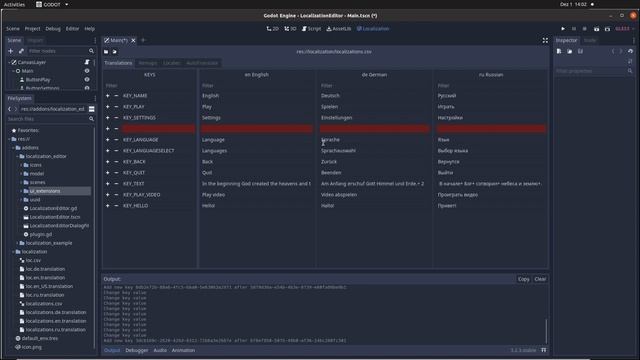The width and height of the screenshot is (640, 360).
Task: Open the Audio bottom panel
Action: point(160,350)
